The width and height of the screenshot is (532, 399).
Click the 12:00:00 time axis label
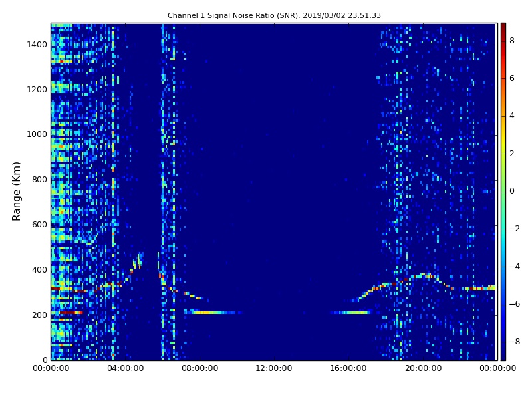(274, 368)
